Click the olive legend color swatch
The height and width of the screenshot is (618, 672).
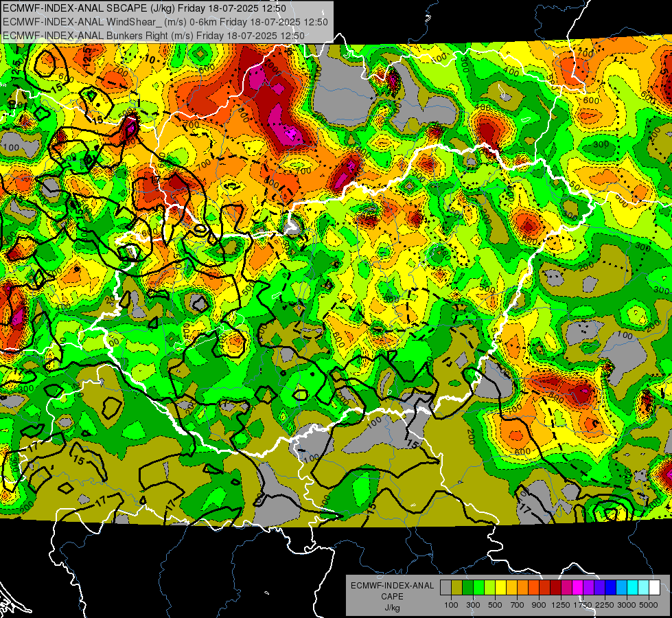pos(456,587)
